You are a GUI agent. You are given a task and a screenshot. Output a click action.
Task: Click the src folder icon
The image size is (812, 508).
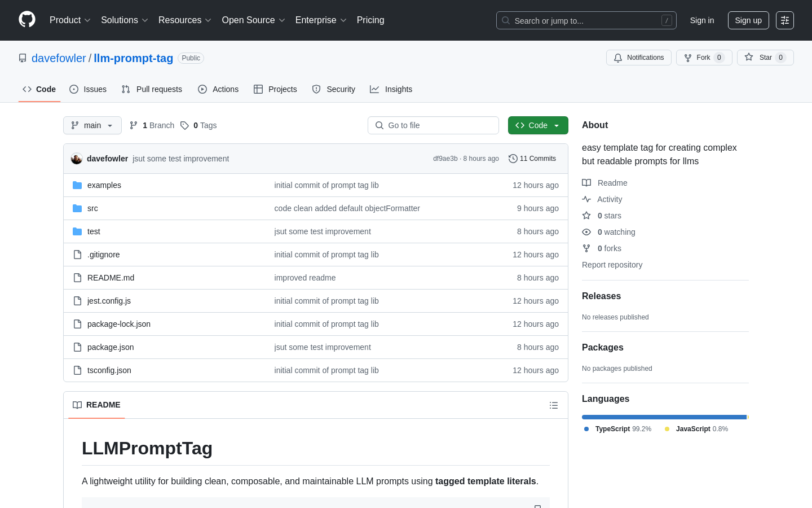(x=77, y=208)
